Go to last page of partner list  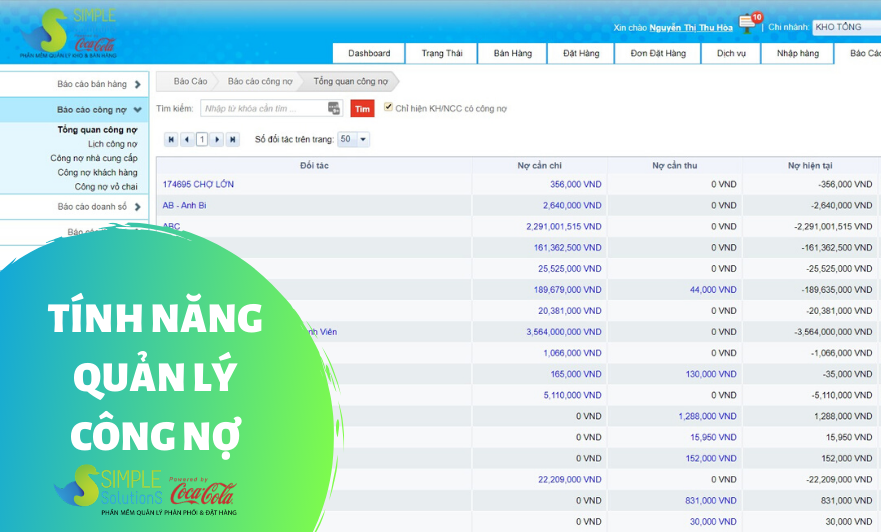pyautogui.click(x=233, y=139)
